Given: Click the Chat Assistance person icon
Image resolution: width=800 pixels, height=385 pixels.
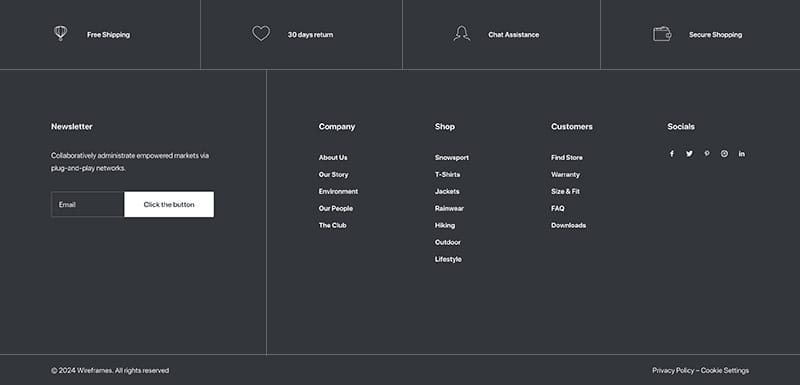Looking at the screenshot, I should (462, 34).
